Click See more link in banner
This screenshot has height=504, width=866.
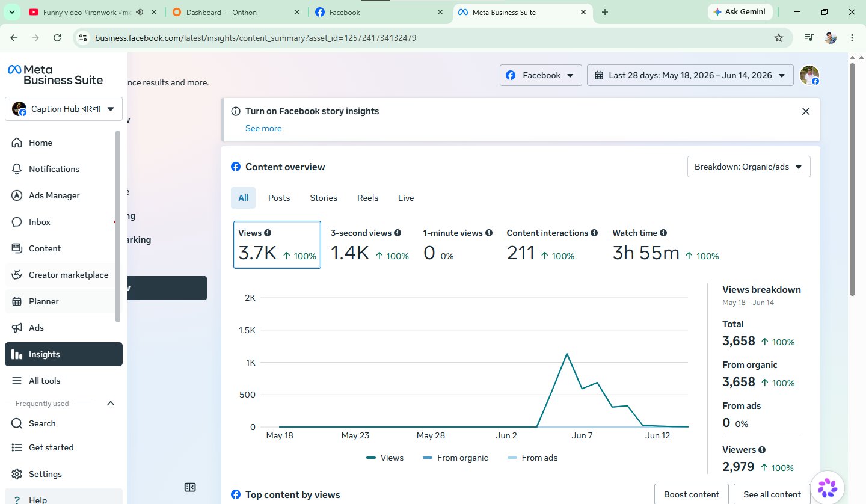(x=263, y=128)
